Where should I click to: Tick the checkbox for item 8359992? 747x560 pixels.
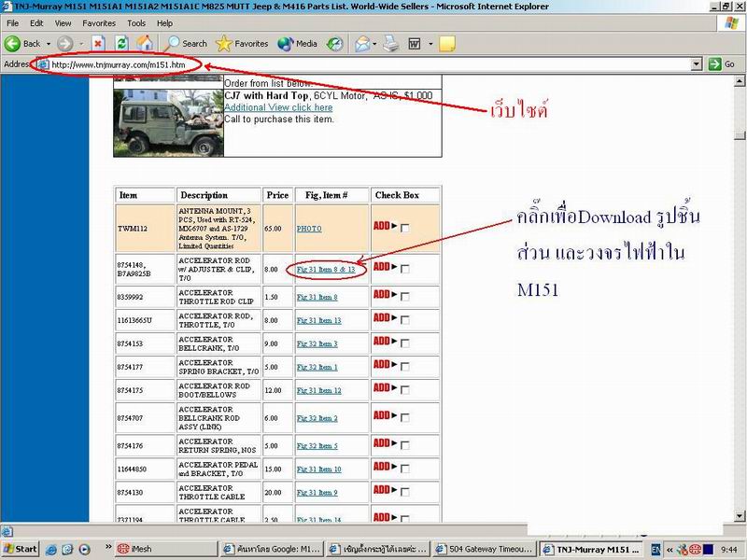[x=404, y=297]
